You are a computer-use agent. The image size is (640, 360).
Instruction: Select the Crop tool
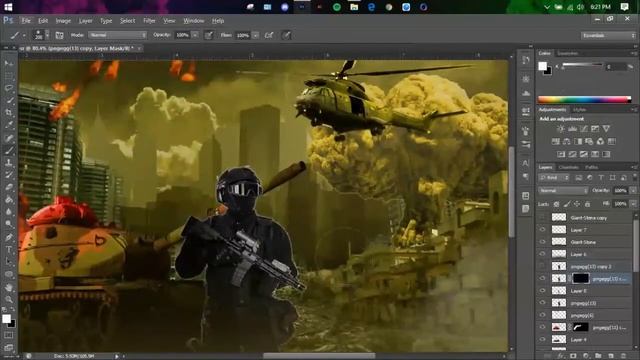click(9, 113)
